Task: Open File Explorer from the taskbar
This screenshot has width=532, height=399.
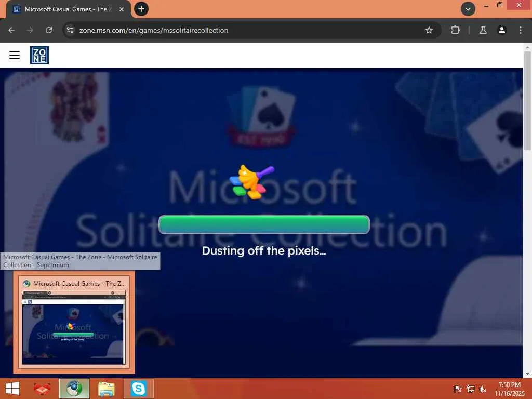Action: coord(106,389)
